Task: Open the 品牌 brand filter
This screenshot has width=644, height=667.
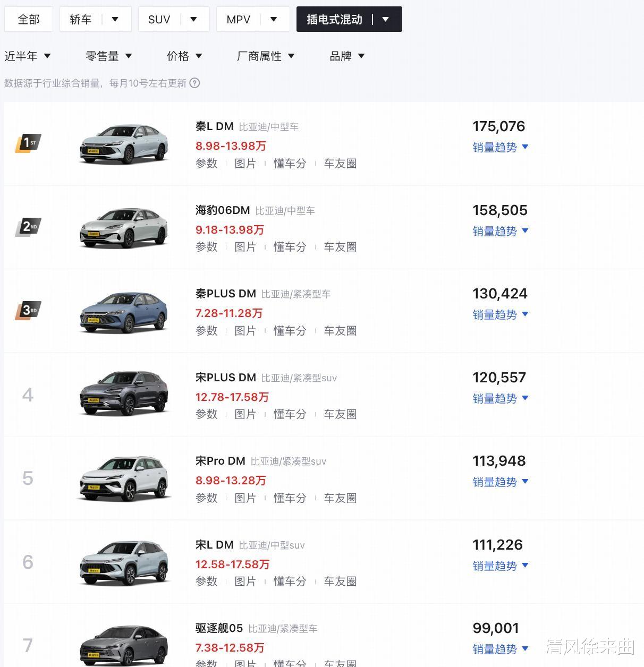Action: (347, 56)
